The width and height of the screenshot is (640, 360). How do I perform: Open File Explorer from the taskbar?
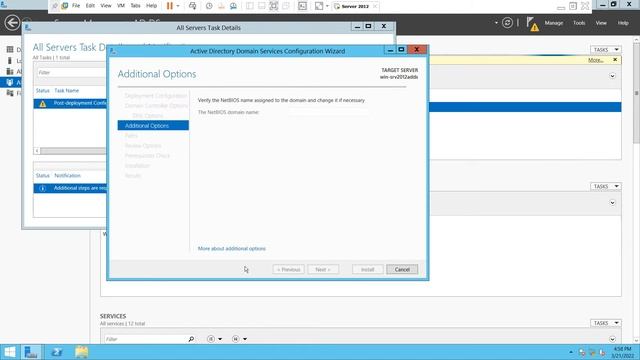(82, 352)
